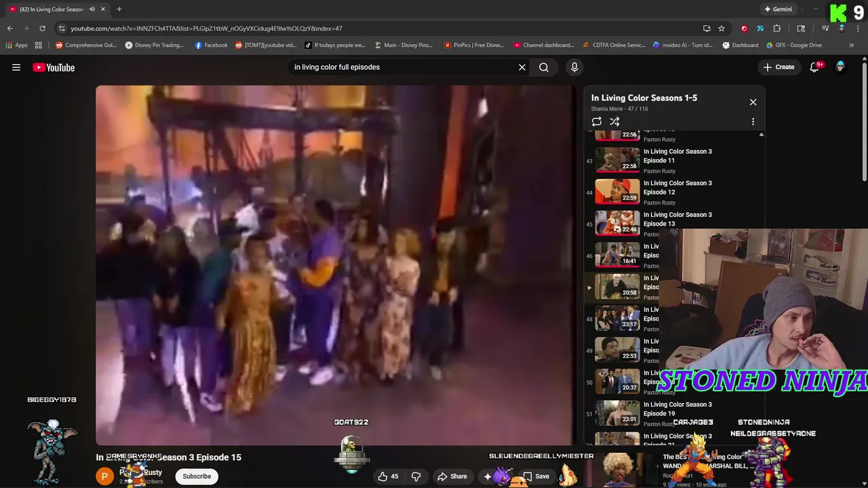Open the tab groups grid icon
The width and height of the screenshot is (868, 488).
click(39, 45)
